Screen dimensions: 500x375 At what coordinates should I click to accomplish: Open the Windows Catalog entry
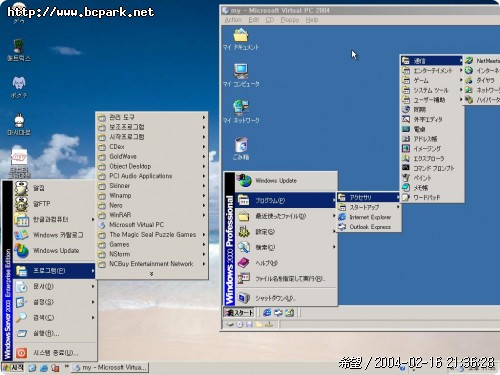[55, 235]
